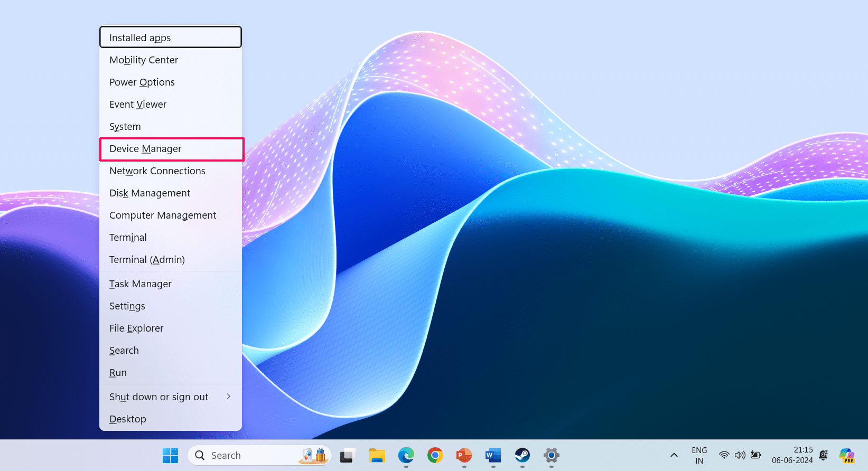
Task: Start Terminal from the menu
Action: pyautogui.click(x=171, y=237)
